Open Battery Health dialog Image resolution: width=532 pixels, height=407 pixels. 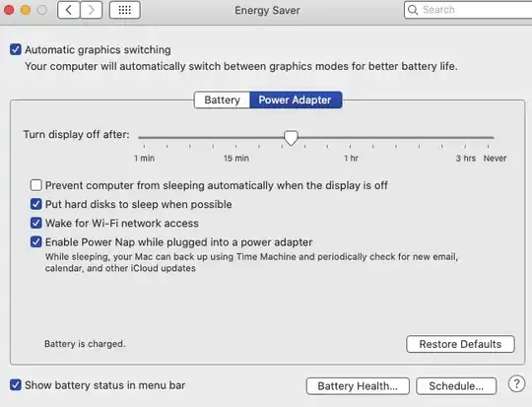(x=358, y=386)
